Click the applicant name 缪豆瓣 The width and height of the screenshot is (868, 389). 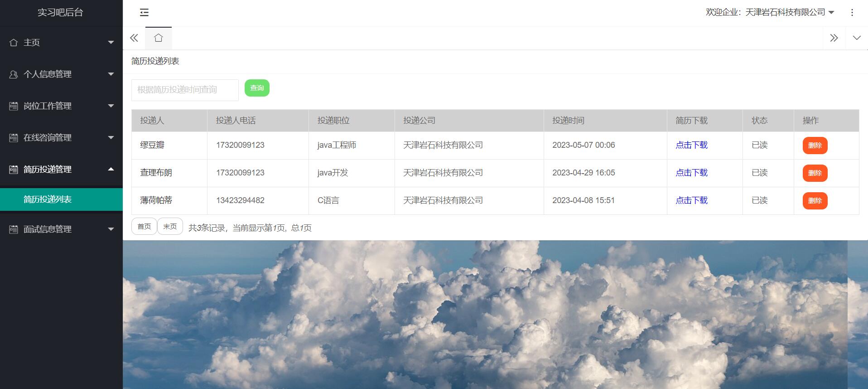click(152, 145)
